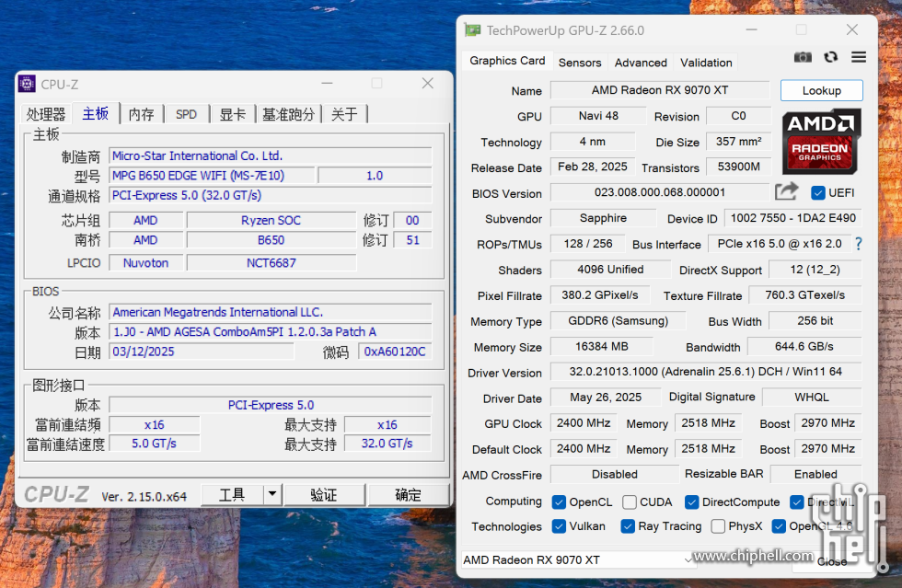
Task: Click the NCT6687 LPCIO value
Action: click(x=271, y=263)
